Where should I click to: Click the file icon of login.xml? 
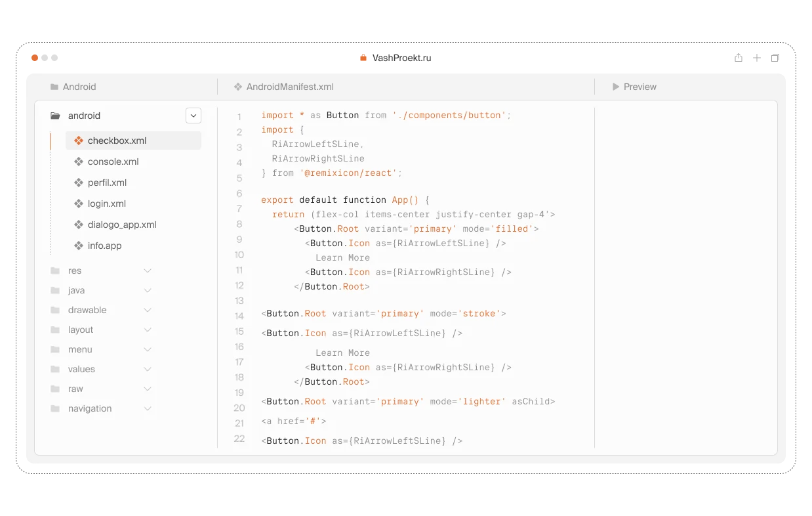click(79, 204)
